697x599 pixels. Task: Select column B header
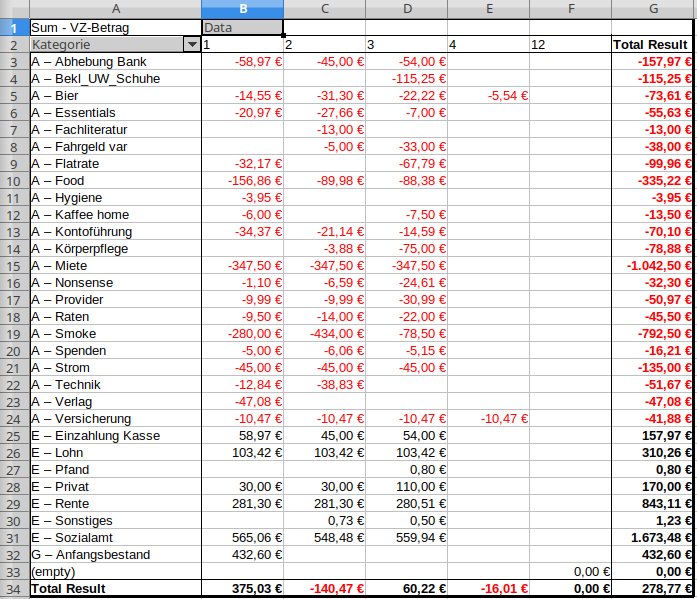pos(242,9)
